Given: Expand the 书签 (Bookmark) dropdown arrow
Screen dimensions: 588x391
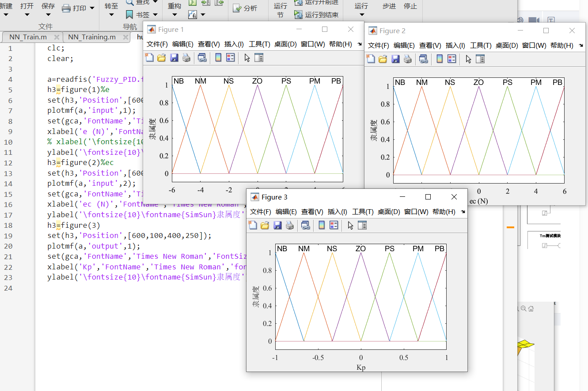Looking at the screenshot, I should coord(155,15).
